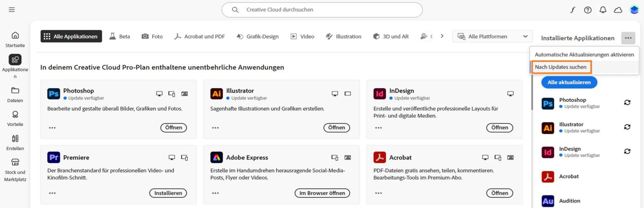Open Erstellen in the sidebar
Image resolution: width=644 pixels, height=208 pixels.
click(15, 143)
